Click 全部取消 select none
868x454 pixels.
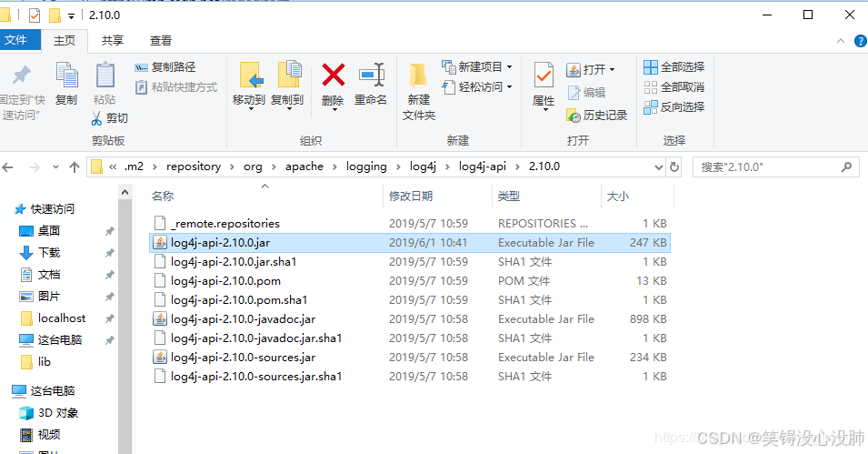point(674,87)
